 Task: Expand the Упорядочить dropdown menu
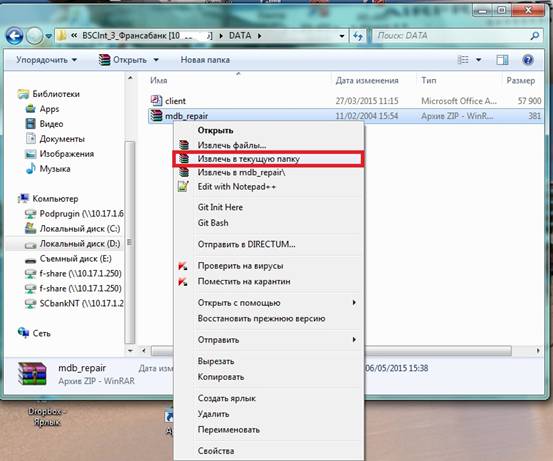(47, 60)
